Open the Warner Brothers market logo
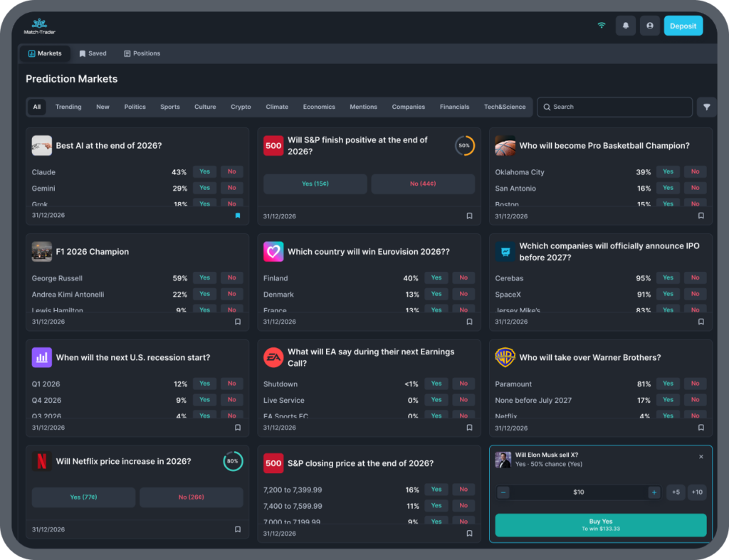Screen dimensions: 729x560 point(505,357)
